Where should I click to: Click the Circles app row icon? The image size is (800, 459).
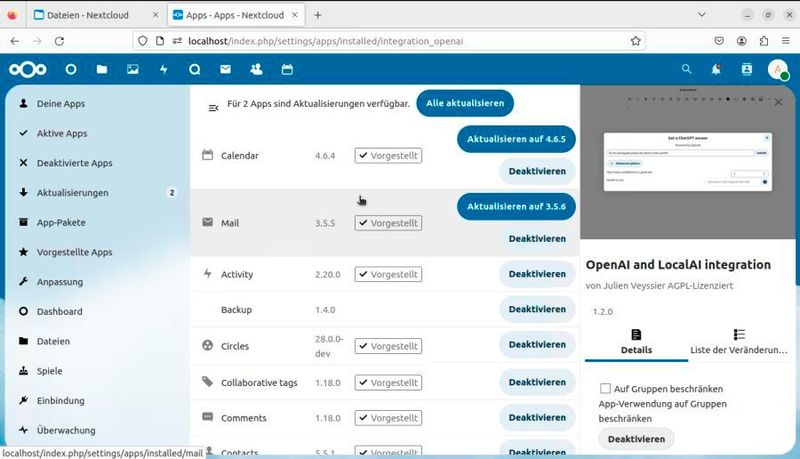tap(208, 345)
